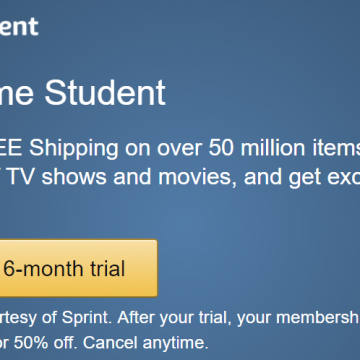Click the word 'shows' in description

(x=74, y=176)
